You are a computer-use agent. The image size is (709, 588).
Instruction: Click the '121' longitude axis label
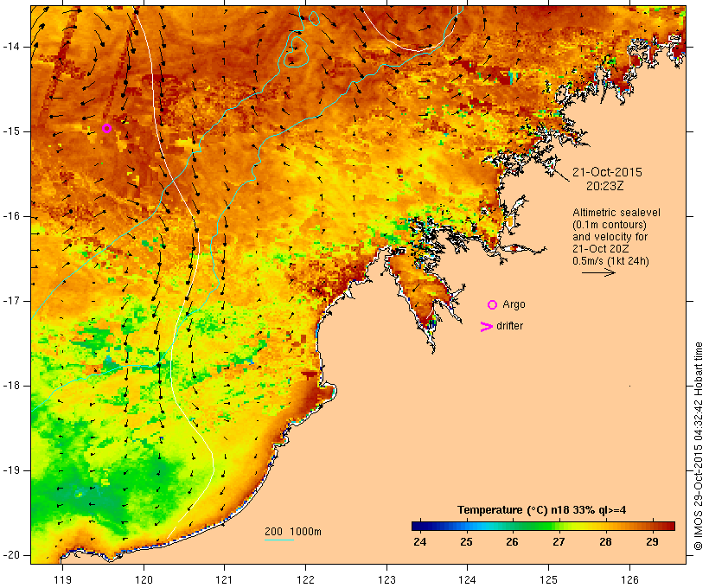point(224,579)
